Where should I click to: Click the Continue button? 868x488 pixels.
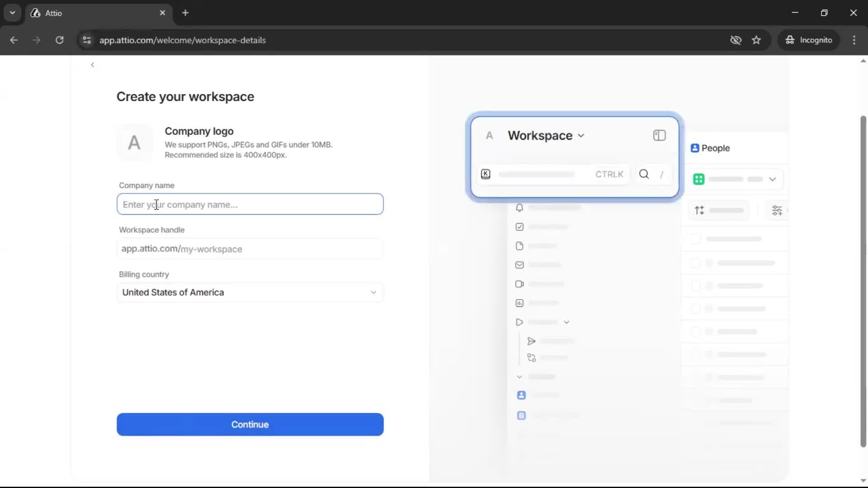250,424
